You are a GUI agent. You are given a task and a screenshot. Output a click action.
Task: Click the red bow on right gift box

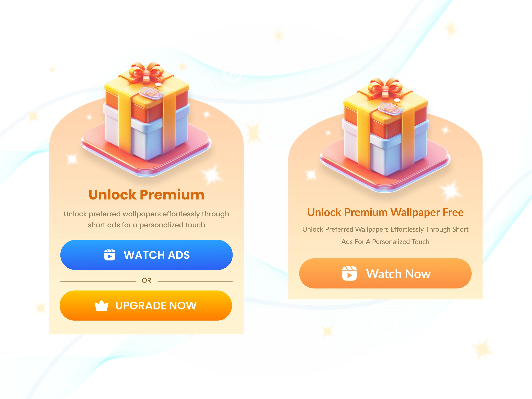(385, 88)
